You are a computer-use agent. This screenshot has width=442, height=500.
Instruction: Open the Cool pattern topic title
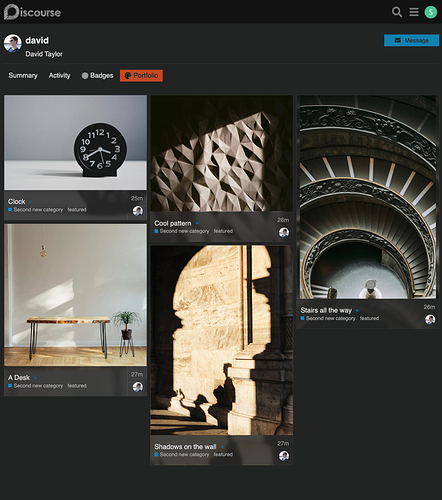point(173,223)
